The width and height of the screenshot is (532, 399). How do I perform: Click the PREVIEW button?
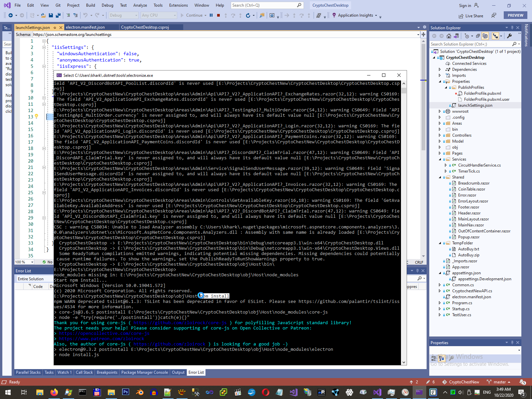[x=515, y=15]
